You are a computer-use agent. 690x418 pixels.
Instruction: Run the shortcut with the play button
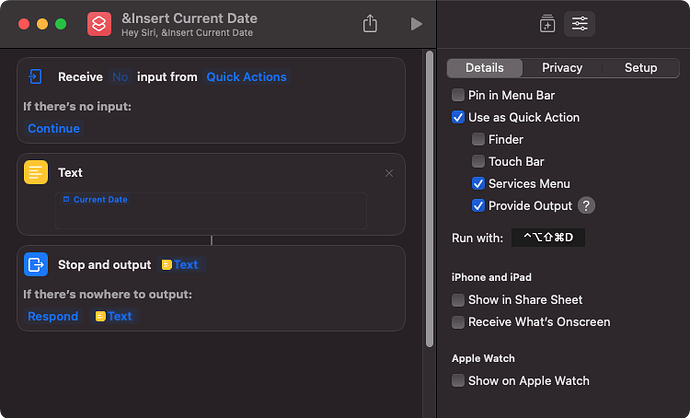point(416,24)
